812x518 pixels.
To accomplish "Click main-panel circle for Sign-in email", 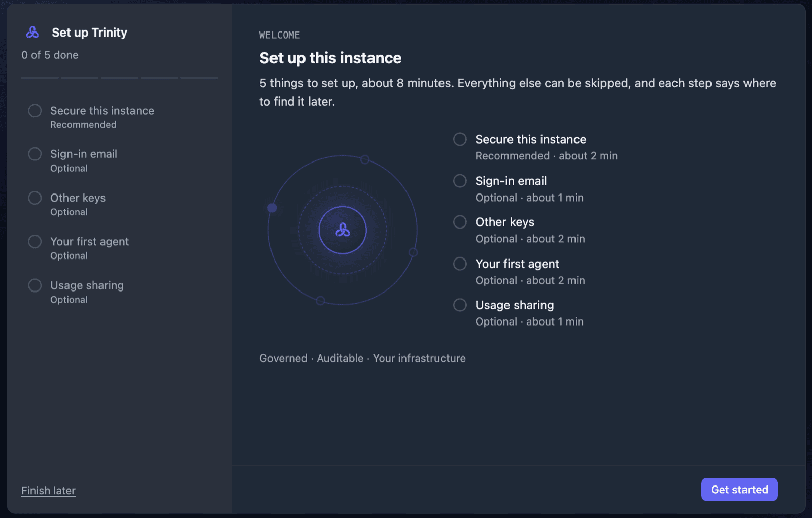I will pos(460,181).
